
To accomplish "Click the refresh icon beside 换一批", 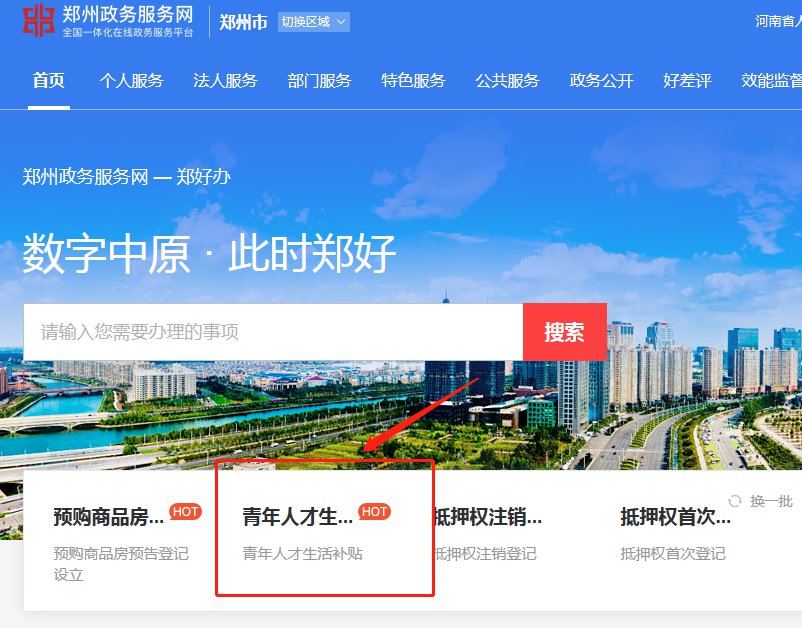I will (735, 501).
